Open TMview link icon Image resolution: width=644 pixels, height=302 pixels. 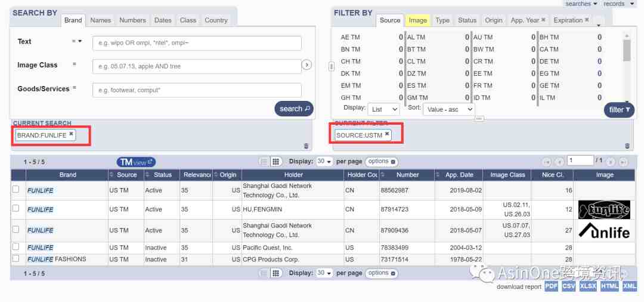136,162
